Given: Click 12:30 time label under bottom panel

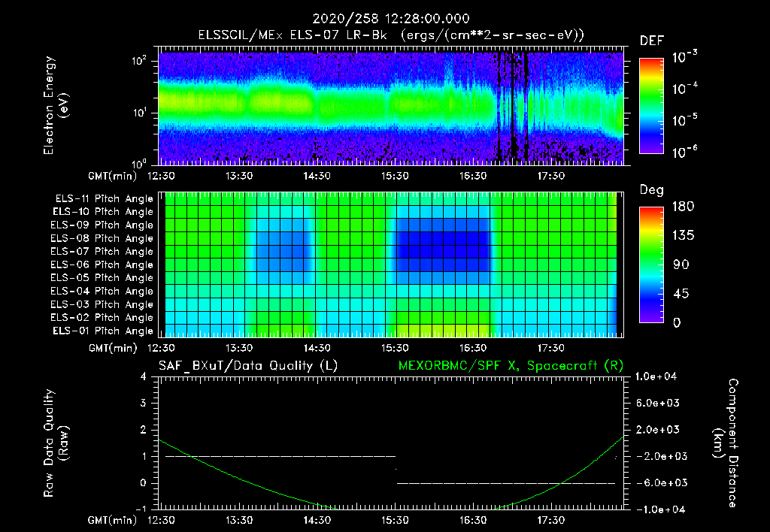Looking at the screenshot, I should coord(161,521).
